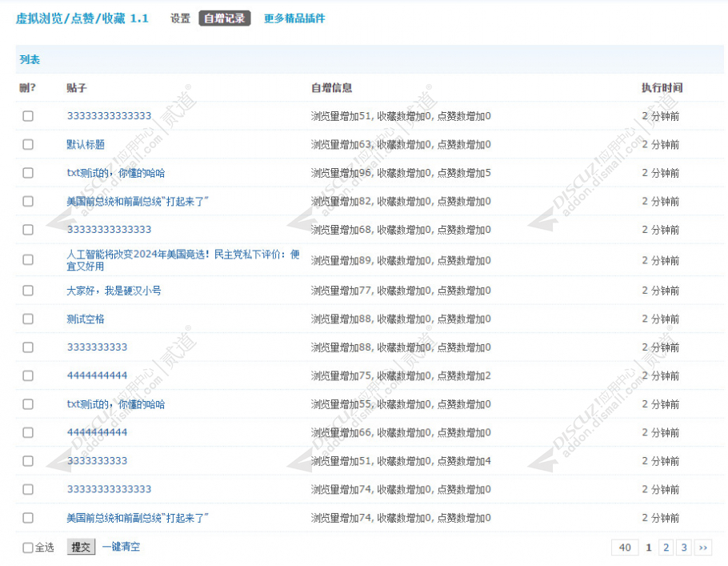
Task: Open the 更多精品插件 link
Action: tap(294, 18)
